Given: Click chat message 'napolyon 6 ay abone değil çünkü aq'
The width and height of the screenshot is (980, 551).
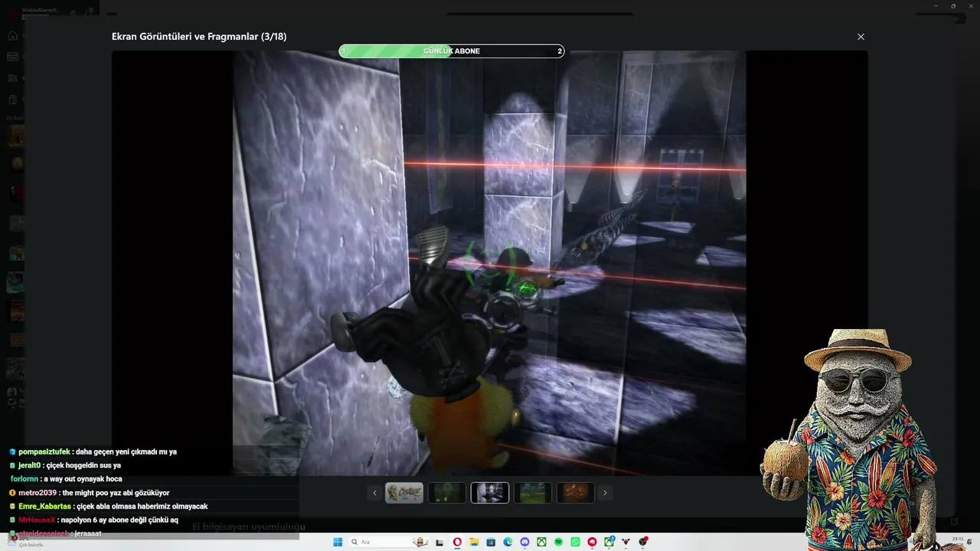Looking at the screenshot, I should (119, 520).
